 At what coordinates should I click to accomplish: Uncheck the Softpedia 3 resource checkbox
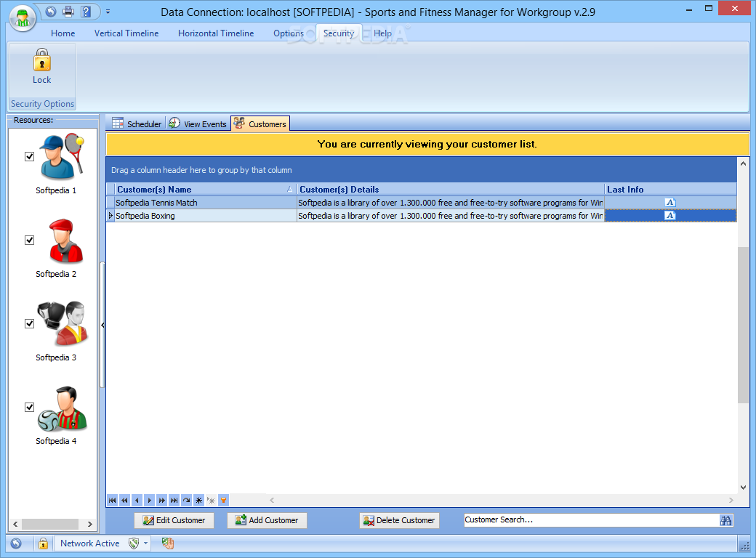(29, 324)
